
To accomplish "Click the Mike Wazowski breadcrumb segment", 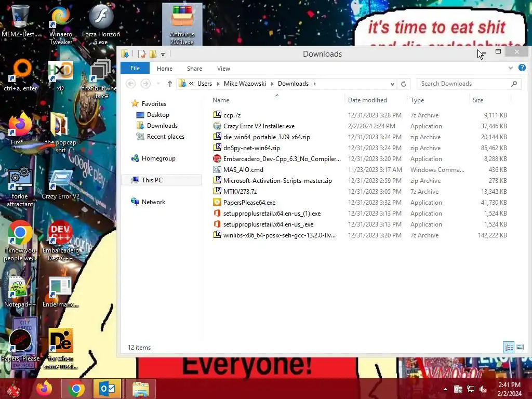I will click(245, 84).
